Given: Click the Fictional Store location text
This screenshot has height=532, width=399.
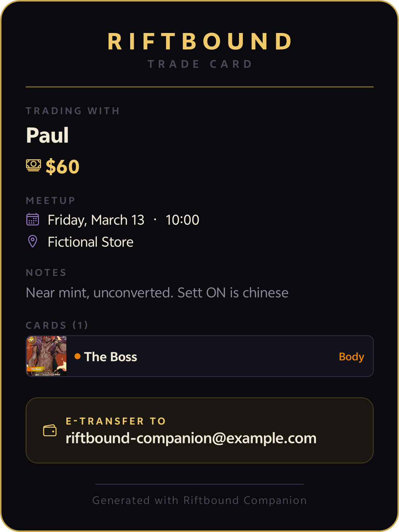Looking at the screenshot, I should (90, 242).
